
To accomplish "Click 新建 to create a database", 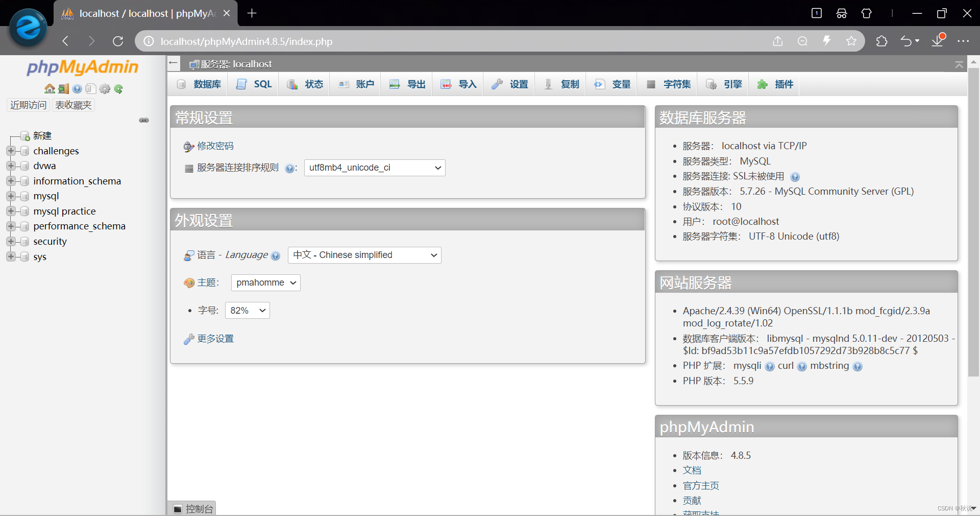I will coord(42,136).
